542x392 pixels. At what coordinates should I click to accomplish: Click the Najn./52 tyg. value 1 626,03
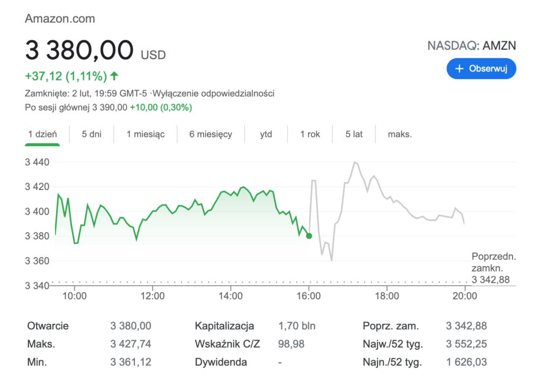[466, 362]
